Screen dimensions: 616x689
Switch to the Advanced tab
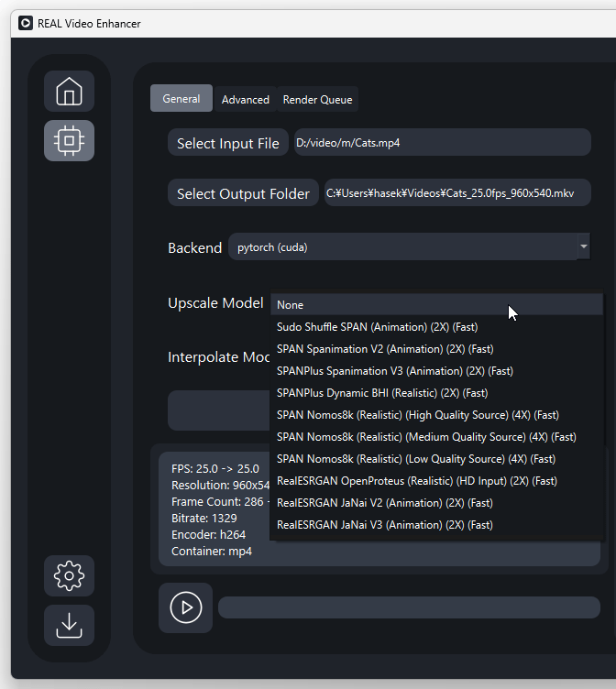[x=246, y=100]
